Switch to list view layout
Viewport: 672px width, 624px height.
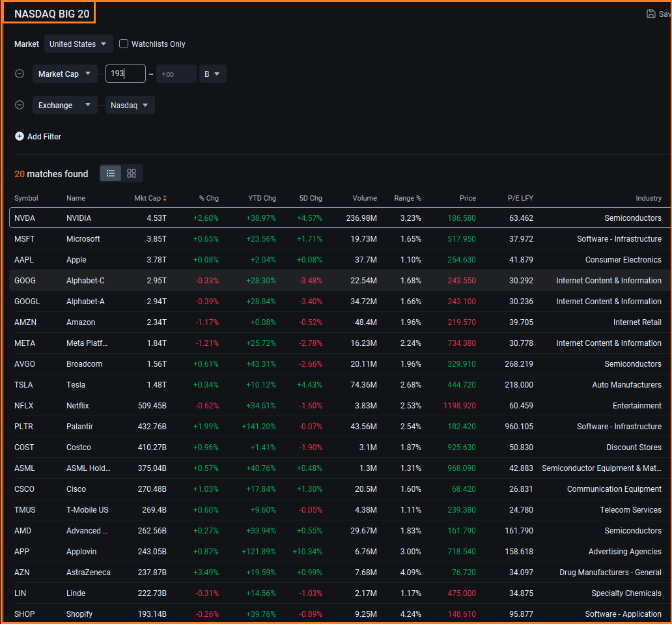tap(111, 173)
